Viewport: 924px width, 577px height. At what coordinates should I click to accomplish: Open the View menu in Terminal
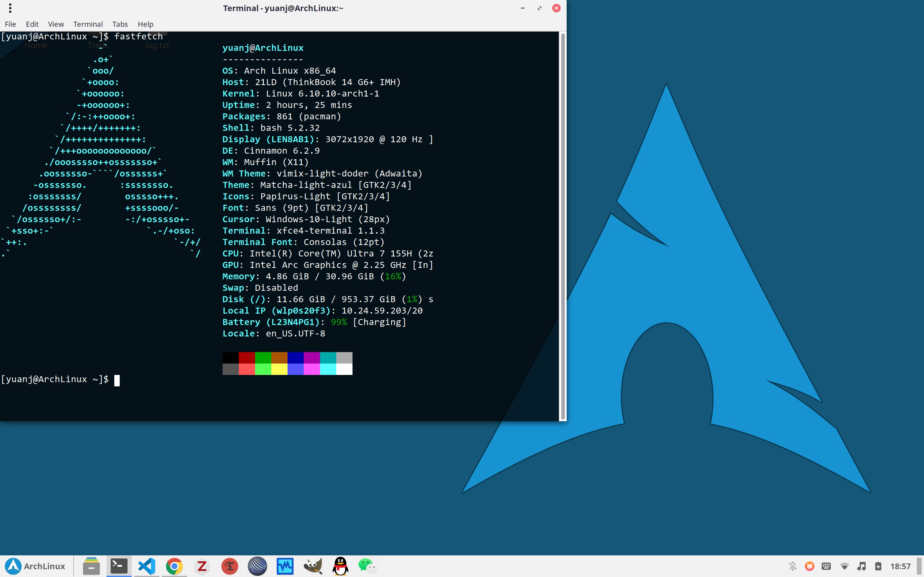[56, 24]
